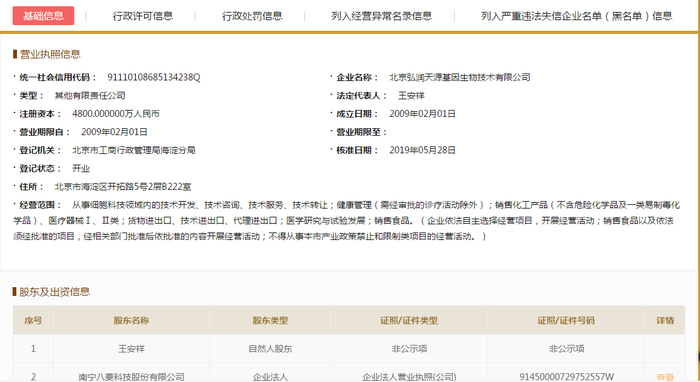This screenshot has width=700, height=382.
Task: Open the 行政许可信息 tab
Action: point(143,16)
